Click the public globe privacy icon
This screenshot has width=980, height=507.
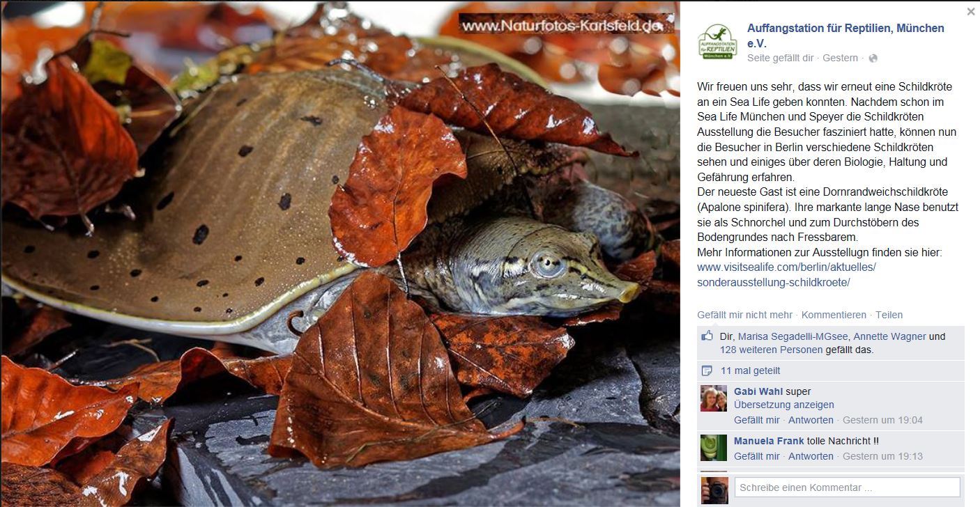(x=873, y=58)
